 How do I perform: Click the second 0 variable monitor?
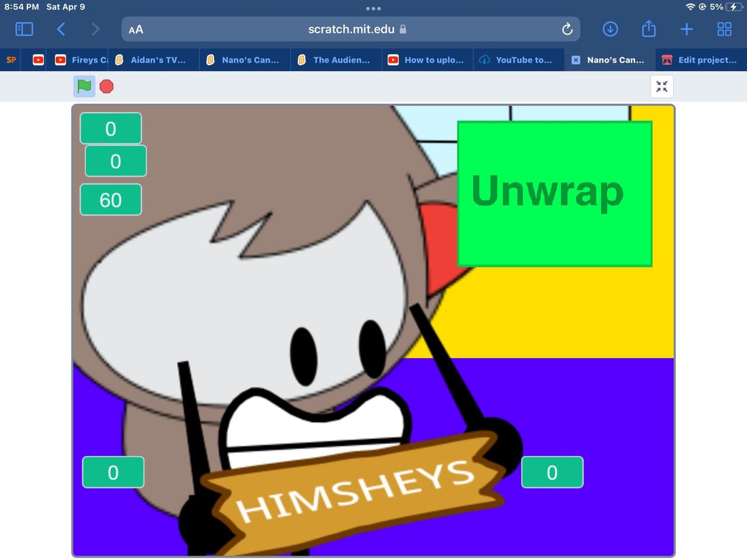pos(116,161)
